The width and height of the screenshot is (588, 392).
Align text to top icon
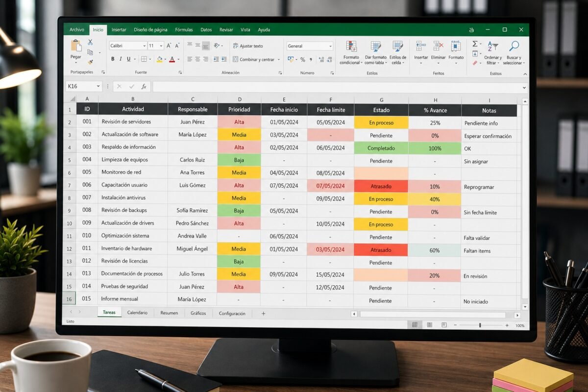190,45
